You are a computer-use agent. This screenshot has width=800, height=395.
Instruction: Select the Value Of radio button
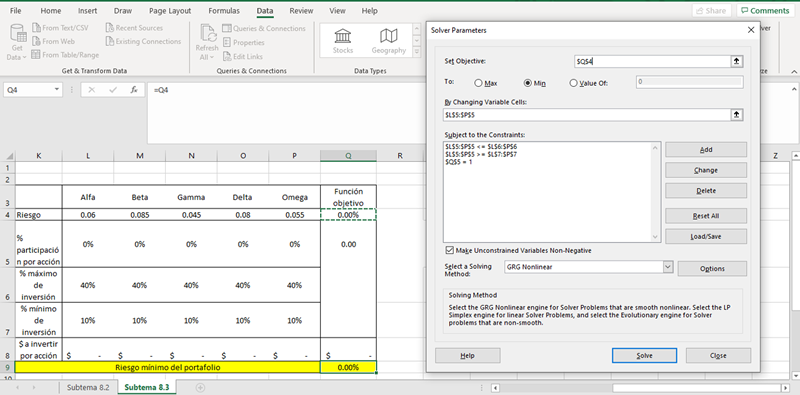(573, 83)
